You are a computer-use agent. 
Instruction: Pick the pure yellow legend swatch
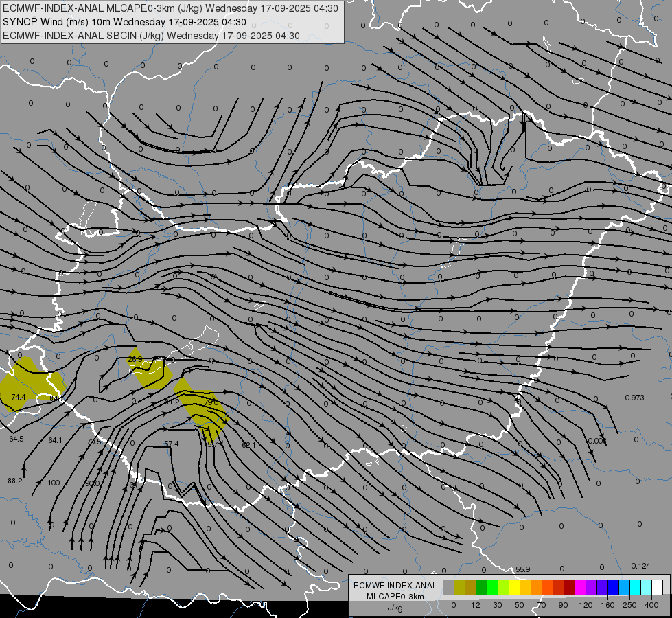coord(515,587)
